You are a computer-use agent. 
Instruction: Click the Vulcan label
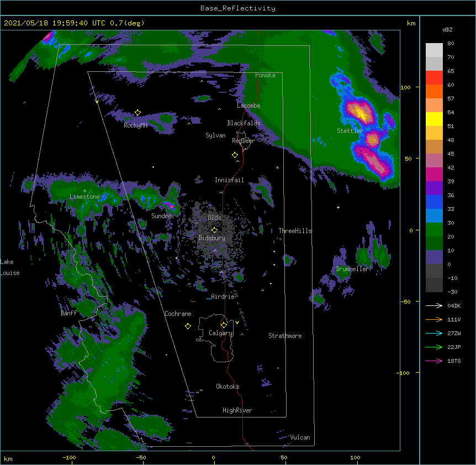click(300, 437)
